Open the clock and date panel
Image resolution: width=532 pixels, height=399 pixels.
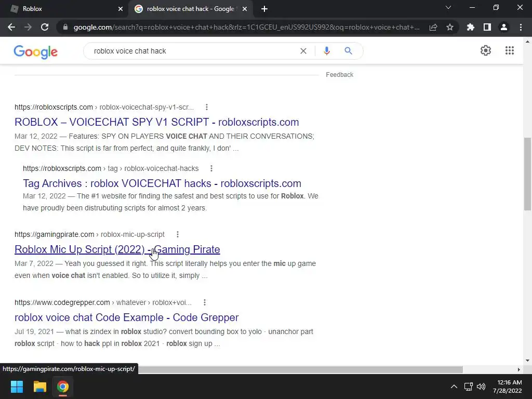(x=508, y=387)
